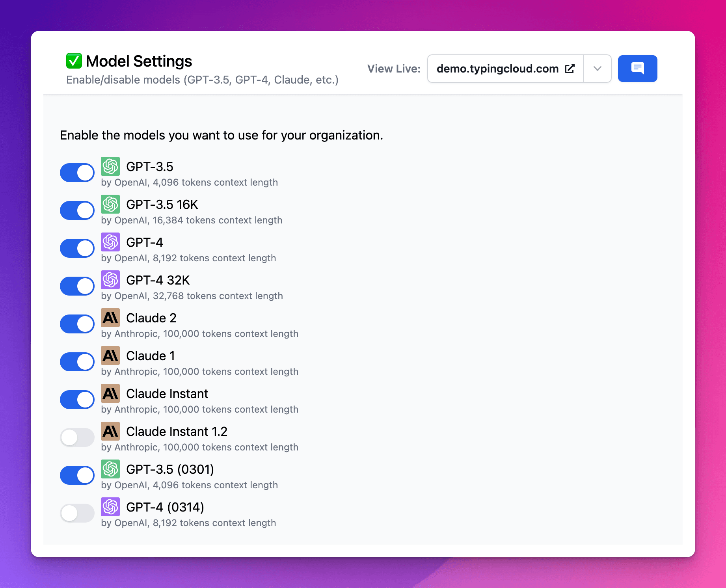Click the Model Settings heading
This screenshot has width=726, height=588.
click(139, 61)
